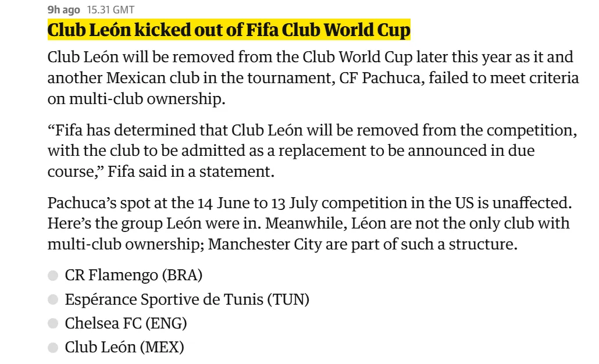Select the Chelsea FC (ENG) list entry
This screenshot has width=599, height=364.
(126, 324)
